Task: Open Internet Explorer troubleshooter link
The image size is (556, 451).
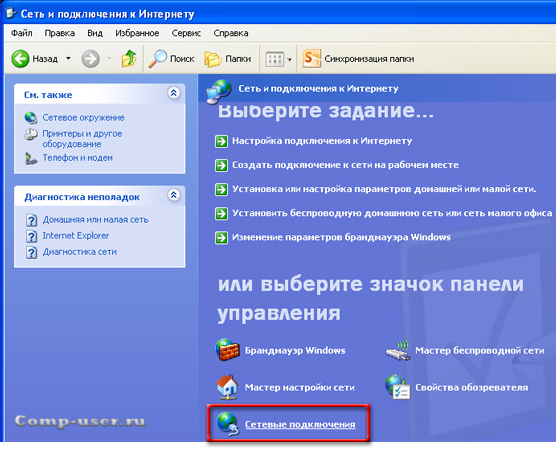Action: pyautogui.click(x=76, y=235)
